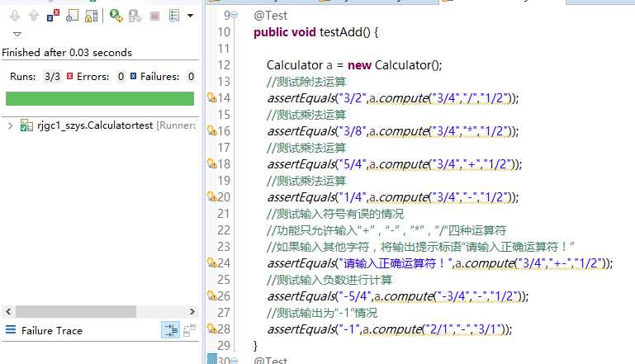Click the Runs 3/3 value field
The height and width of the screenshot is (364, 635).
pos(53,77)
